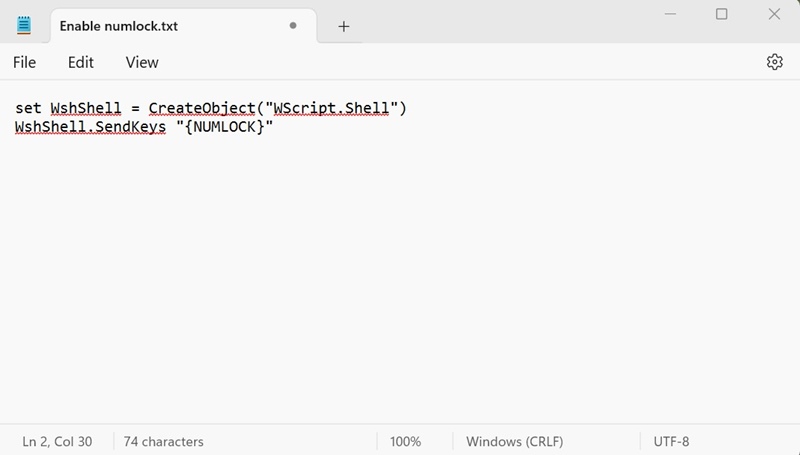The width and height of the screenshot is (800, 455).
Task: Open the File menu
Action: tap(25, 62)
